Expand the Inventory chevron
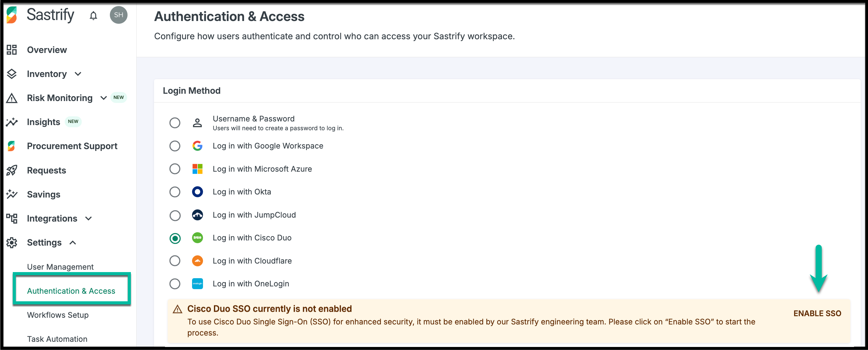This screenshot has height=350, width=868. [78, 74]
